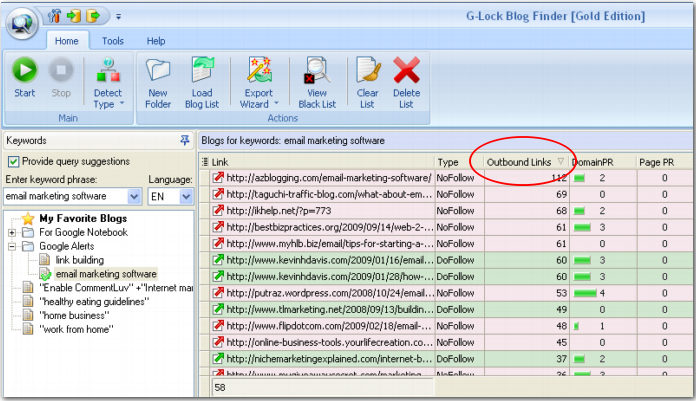Screen dimensions: 696x401
Task: Open the Detect Type dropdown arrow
Action: 122,103
